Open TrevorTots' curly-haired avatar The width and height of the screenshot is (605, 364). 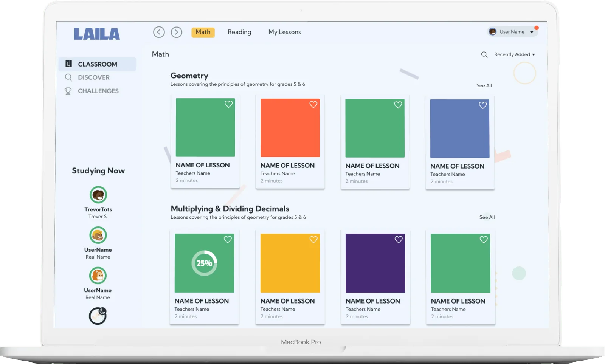[x=98, y=195]
